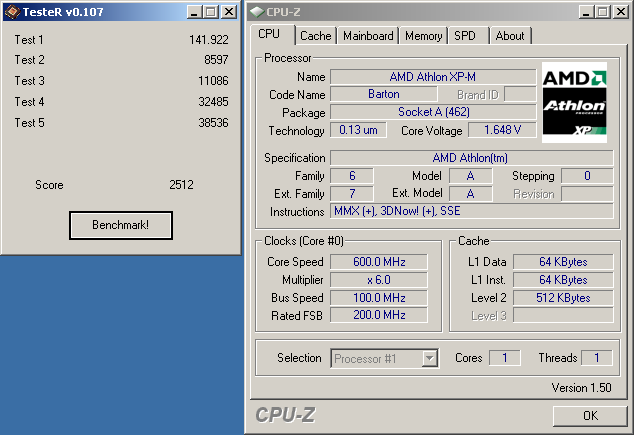Click the Version 1.50 label
This screenshot has width=634, height=435.
pos(581,388)
